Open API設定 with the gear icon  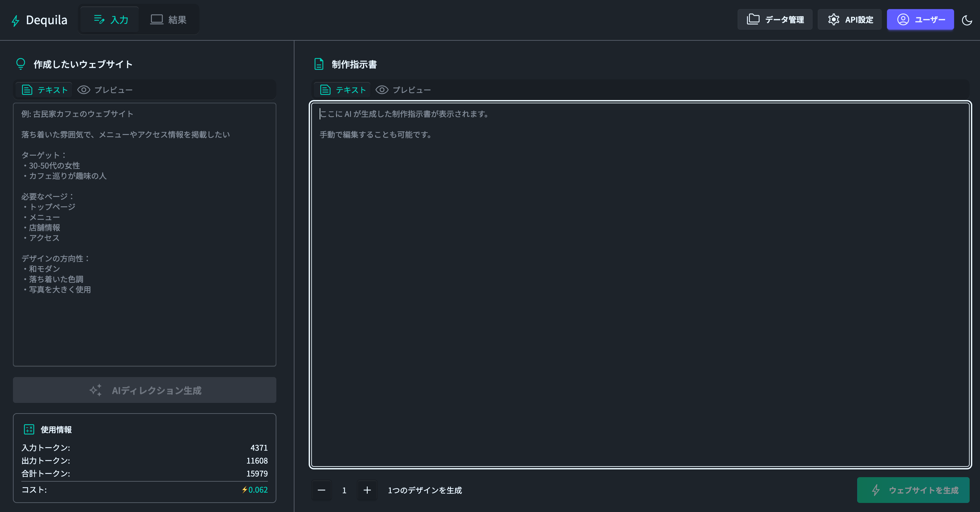(x=849, y=20)
